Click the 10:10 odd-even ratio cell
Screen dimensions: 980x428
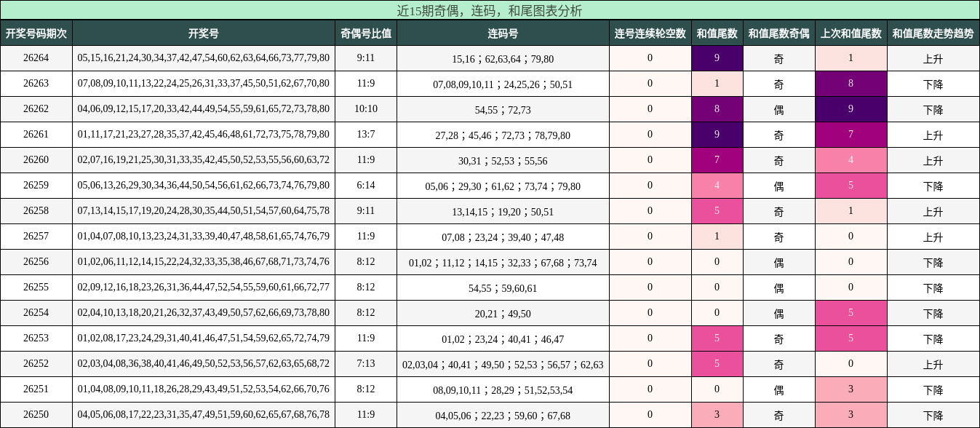click(366, 109)
